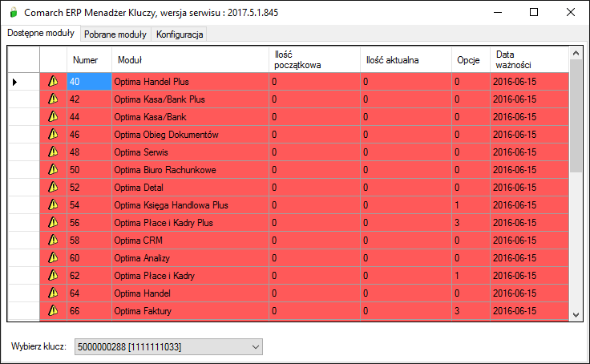Select the Optima Handel Plus module cell
590x364 pixels.
(191, 82)
